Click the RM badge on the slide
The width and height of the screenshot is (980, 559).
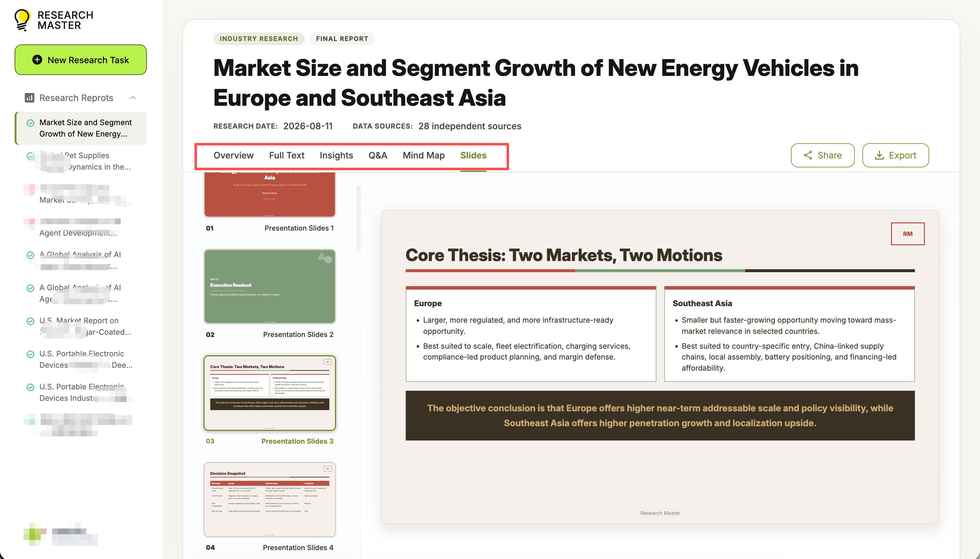pos(908,234)
